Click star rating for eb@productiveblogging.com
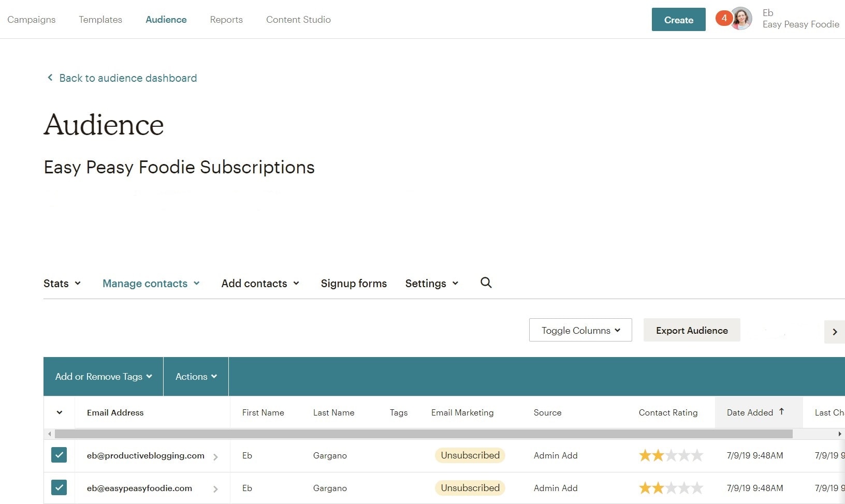Image resolution: width=845 pixels, height=504 pixels. point(671,455)
